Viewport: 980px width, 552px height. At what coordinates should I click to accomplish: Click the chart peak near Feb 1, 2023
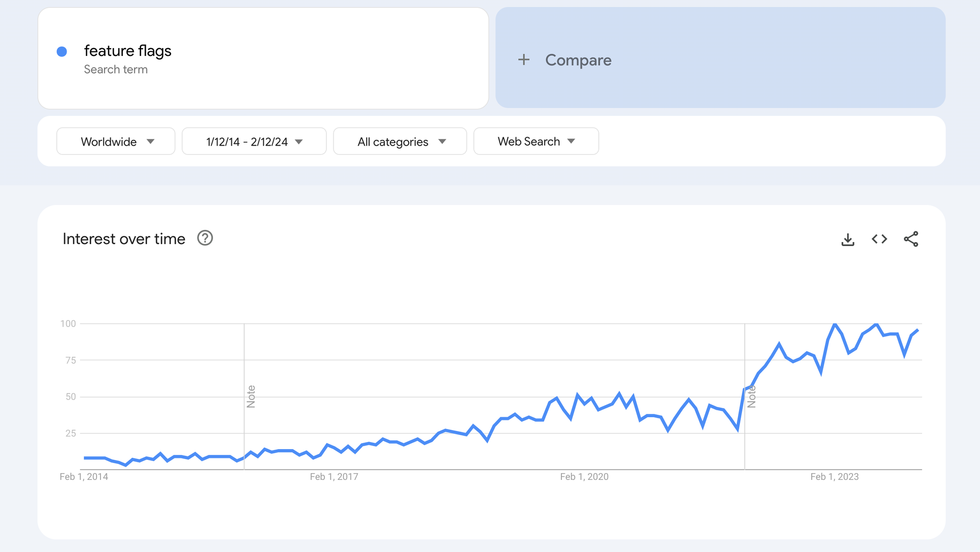pyautogui.click(x=834, y=324)
